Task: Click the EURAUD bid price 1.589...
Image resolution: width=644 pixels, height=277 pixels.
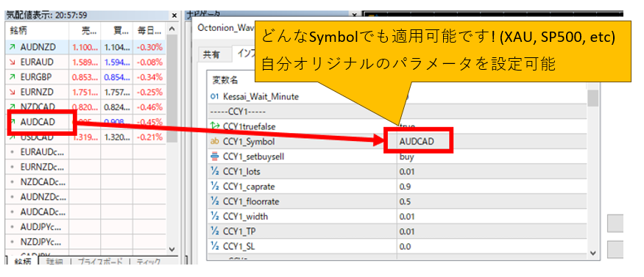Action: (85, 62)
